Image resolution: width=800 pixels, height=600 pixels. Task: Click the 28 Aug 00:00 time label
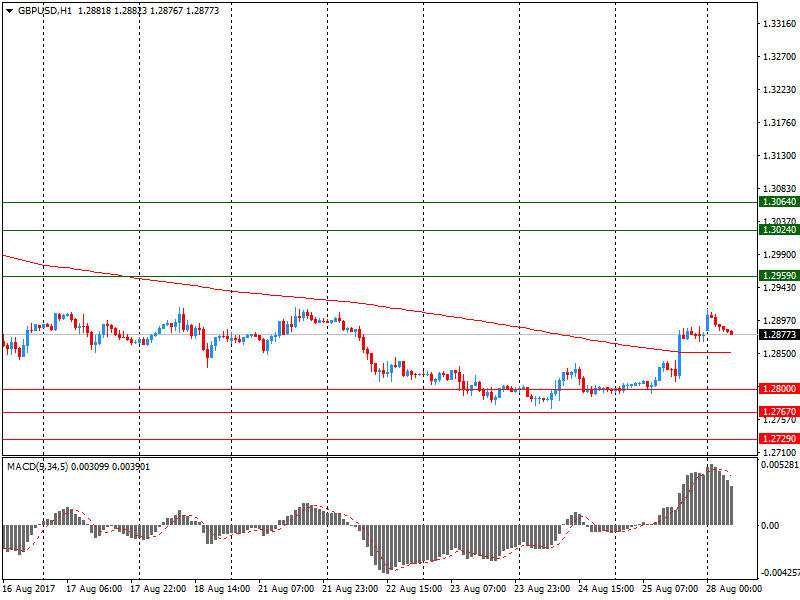[734, 589]
